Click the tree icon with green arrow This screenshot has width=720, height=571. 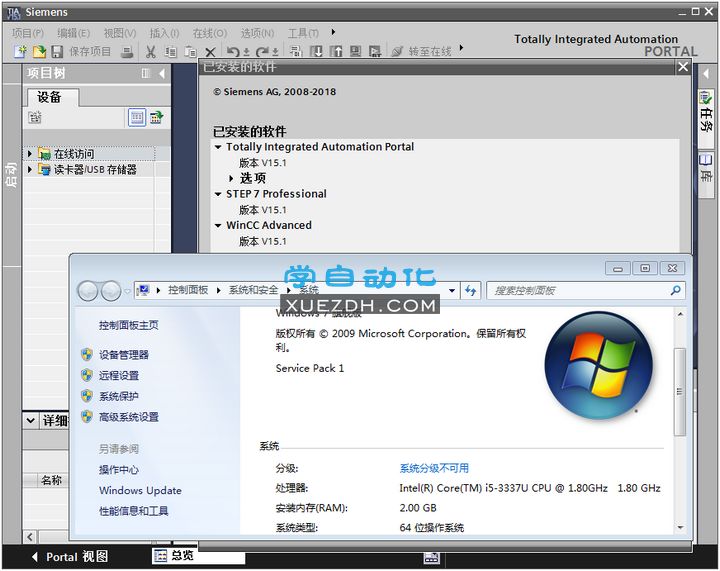point(157,118)
